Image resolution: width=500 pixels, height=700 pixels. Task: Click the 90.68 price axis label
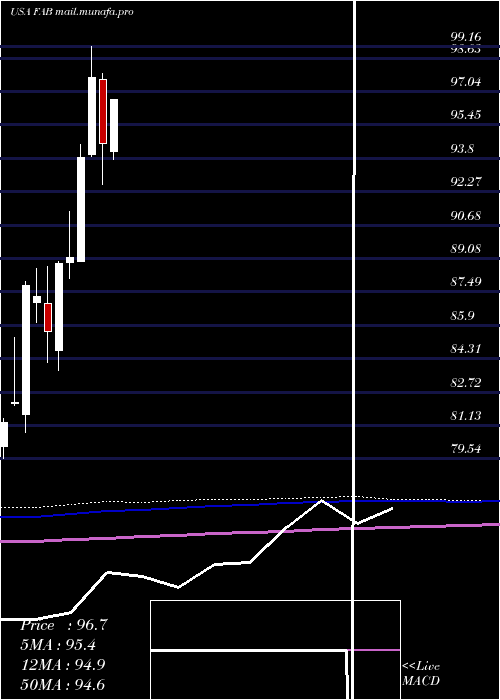tap(466, 216)
